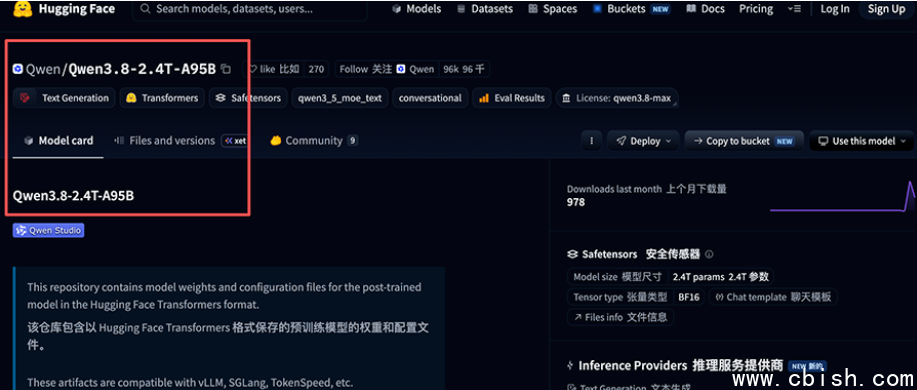The image size is (917, 390).
Task: Click the Hugging Face logo
Action: (x=23, y=8)
